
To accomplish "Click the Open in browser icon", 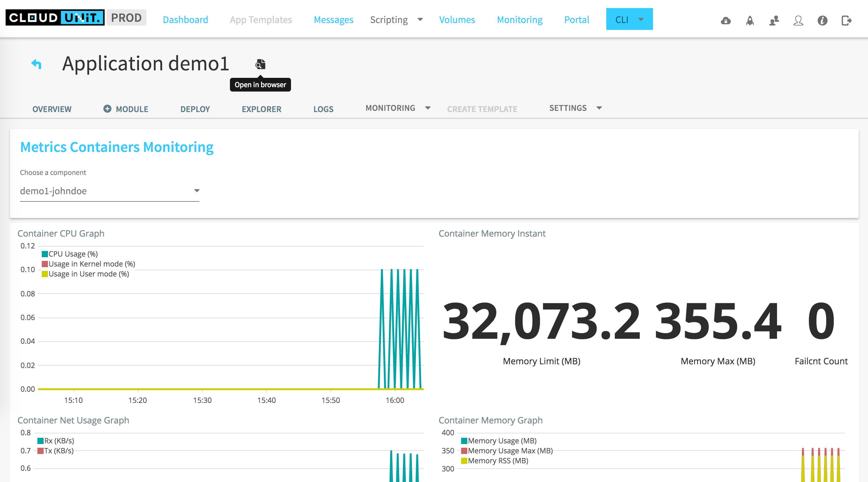I will [260, 64].
